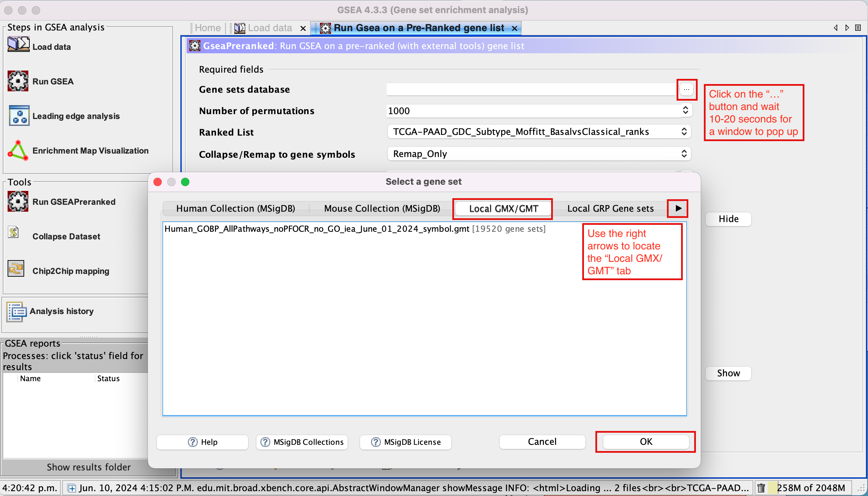Click the Load data step icon
This screenshot has width=868, height=496.
tap(18, 44)
